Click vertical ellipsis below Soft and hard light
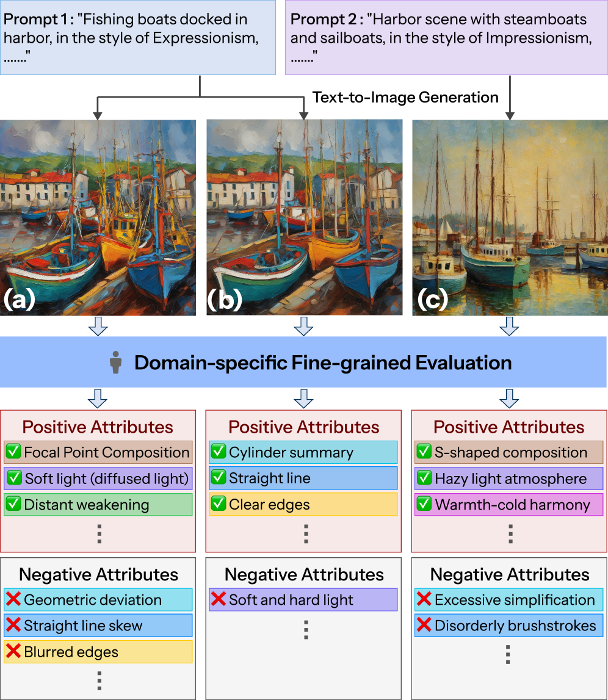Screen dimensions: 608x700 click(306, 629)
